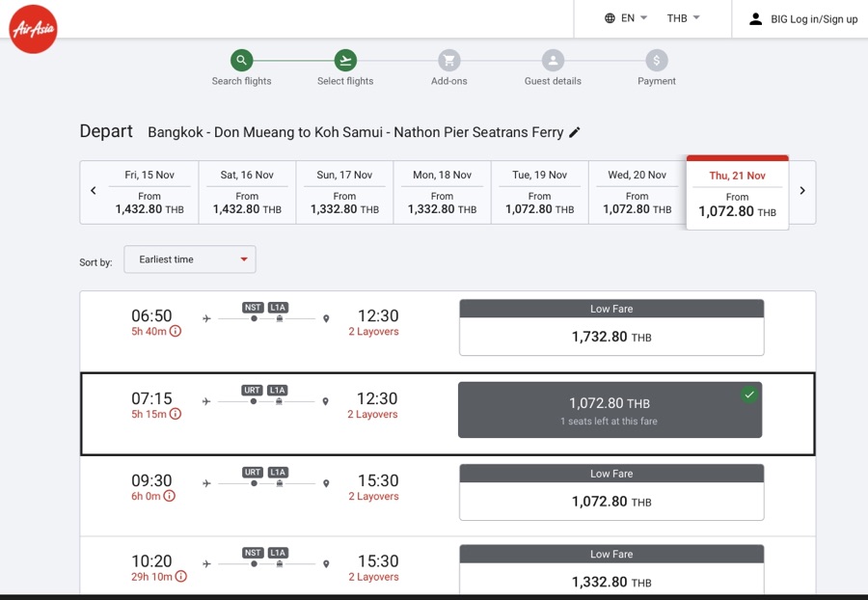Click the 29h 10m duration text
Image resolution: width=868 pixels, height=600 pixels.
(x=151, y=577)
